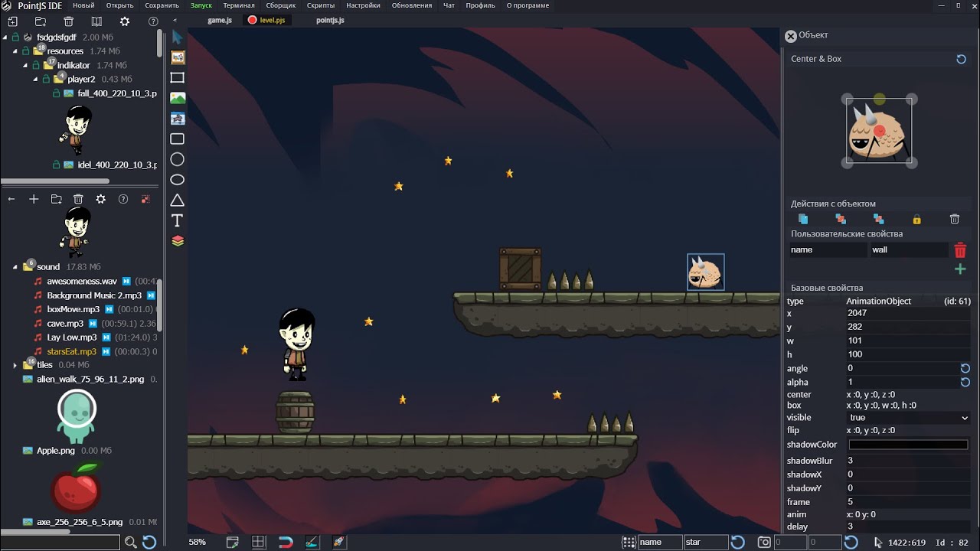
Task: Switch to the pointjs.js tab
Action: (x=330, y=20)
